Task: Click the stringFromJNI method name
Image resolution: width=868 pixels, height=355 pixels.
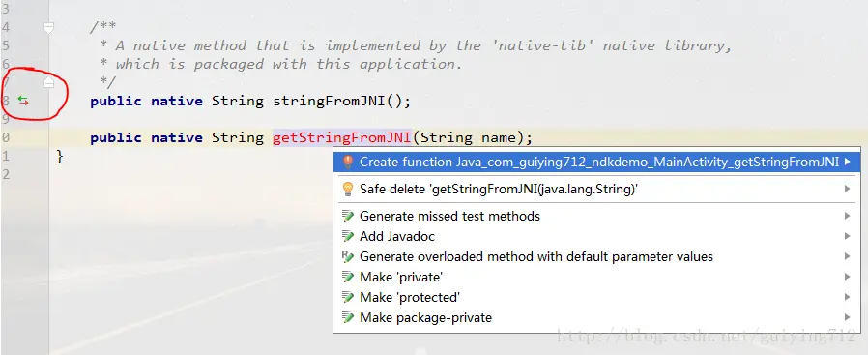Action: [330, 101]
